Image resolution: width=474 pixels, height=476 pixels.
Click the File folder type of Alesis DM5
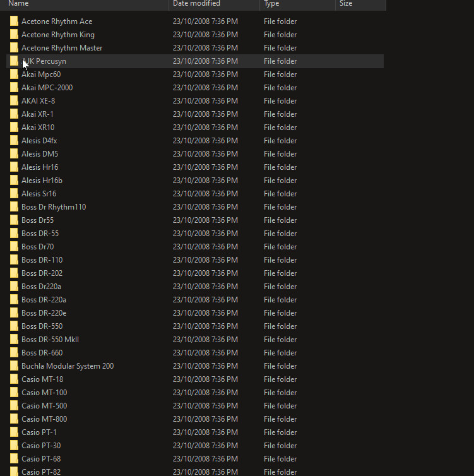[280, 154]
